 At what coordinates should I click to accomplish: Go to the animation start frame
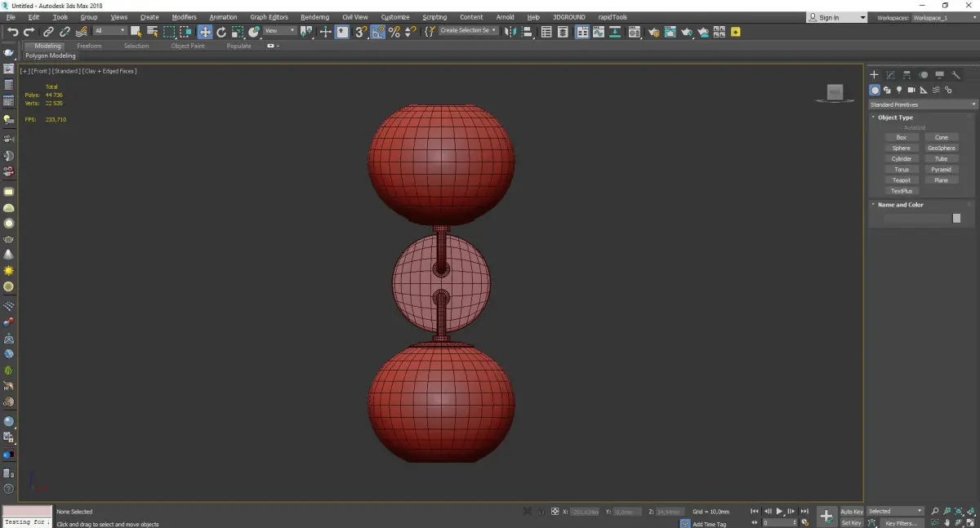click(755, 512)
